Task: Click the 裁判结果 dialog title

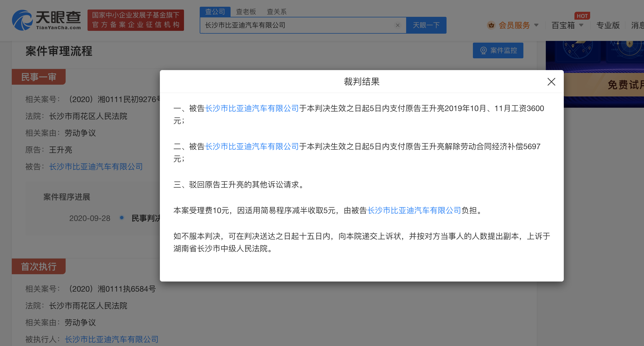Action: coord(362,82)
